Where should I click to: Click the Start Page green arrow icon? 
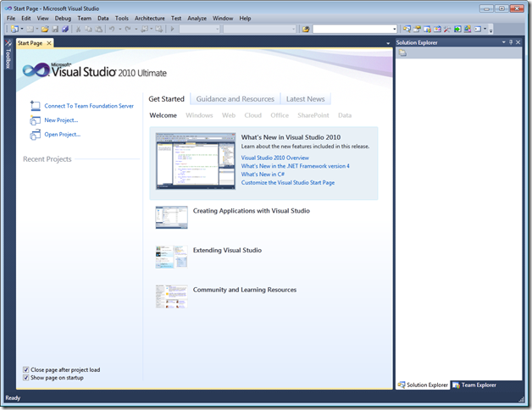tap(457, 29)
